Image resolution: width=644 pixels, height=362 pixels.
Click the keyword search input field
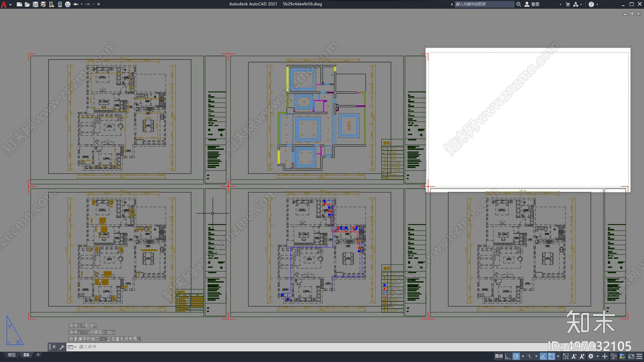pyautogui.click(x=484, y=4)
